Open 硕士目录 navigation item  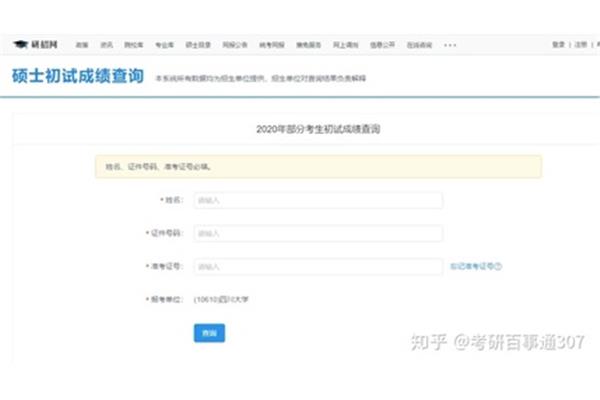198,45
